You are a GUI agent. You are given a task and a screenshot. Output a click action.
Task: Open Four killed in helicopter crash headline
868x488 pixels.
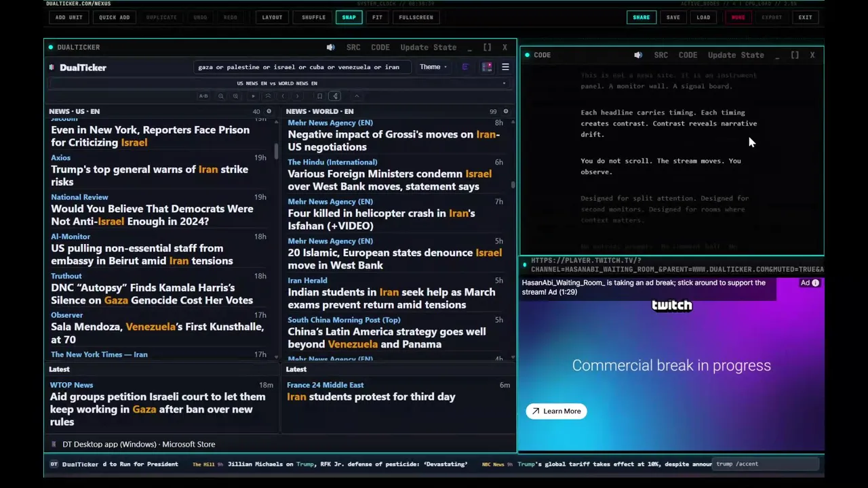381,220
